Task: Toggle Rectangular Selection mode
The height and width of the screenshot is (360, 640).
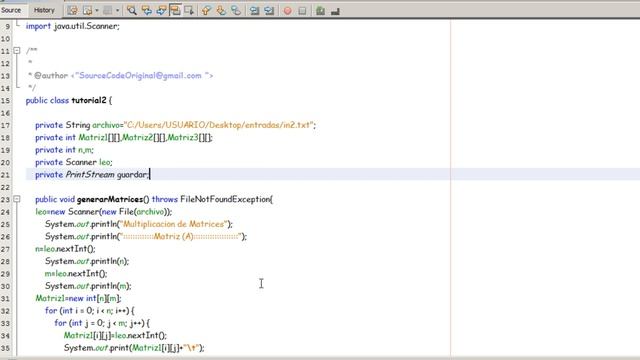Action: tap(189, 11)
